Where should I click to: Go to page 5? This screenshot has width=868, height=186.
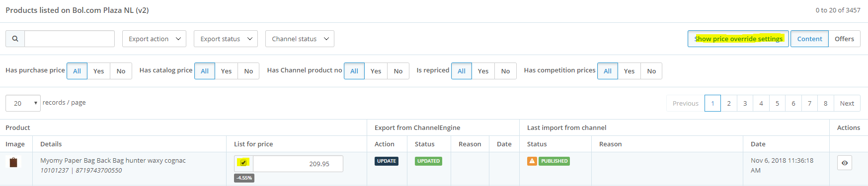tap(777, 103)
